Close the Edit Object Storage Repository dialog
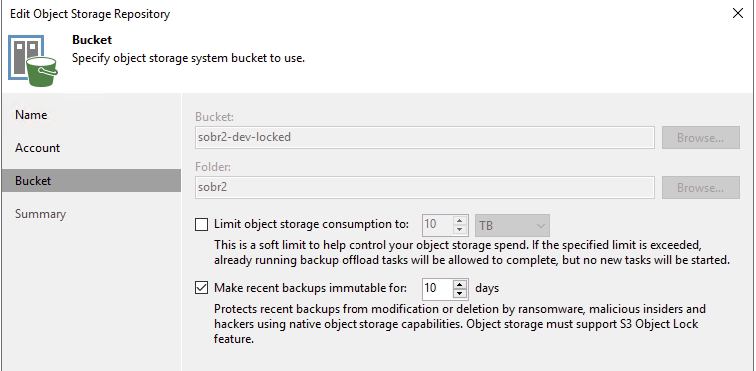The image size is (756, 371). 738,14
